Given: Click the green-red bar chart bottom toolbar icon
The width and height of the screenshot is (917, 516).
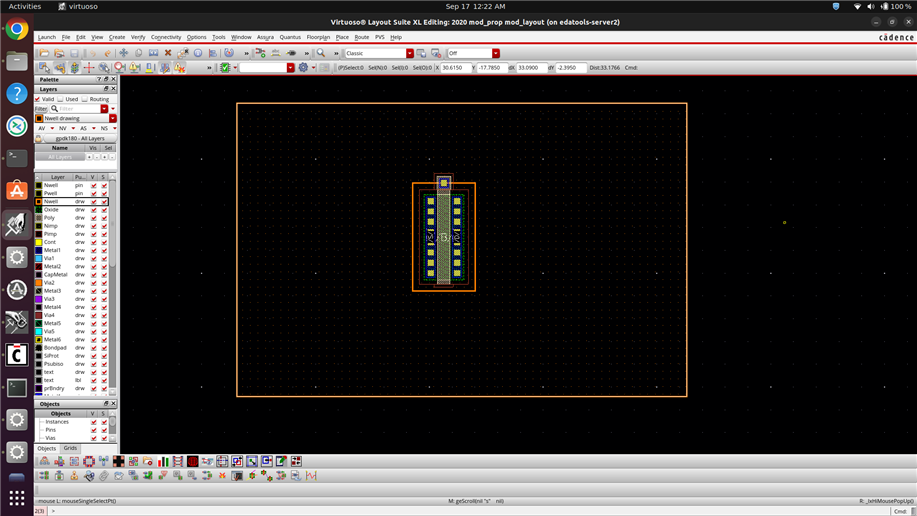Looking at the screenshot, I should click(x=163, y=462).
